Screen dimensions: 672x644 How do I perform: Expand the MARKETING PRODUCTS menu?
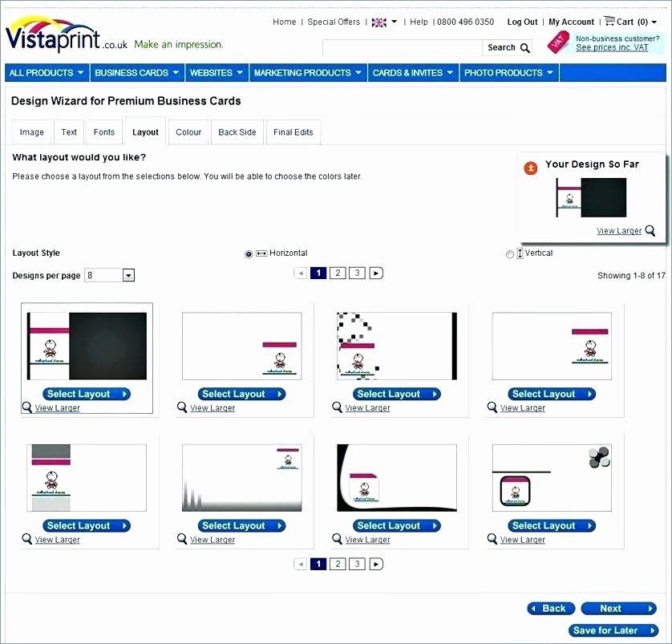pyautogui.click(x=309, y=73)
